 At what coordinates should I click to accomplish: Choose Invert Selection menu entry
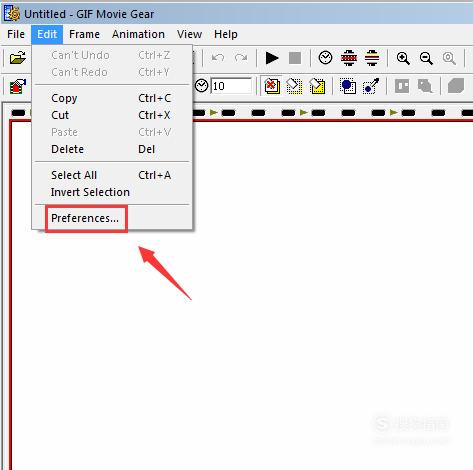point(112,192)
